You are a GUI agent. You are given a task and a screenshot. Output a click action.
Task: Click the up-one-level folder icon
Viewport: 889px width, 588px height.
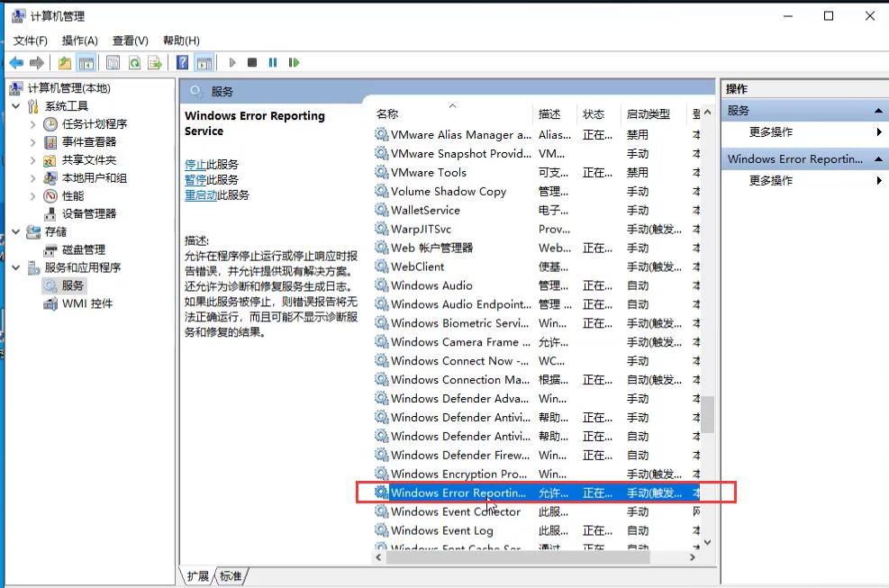64,62
